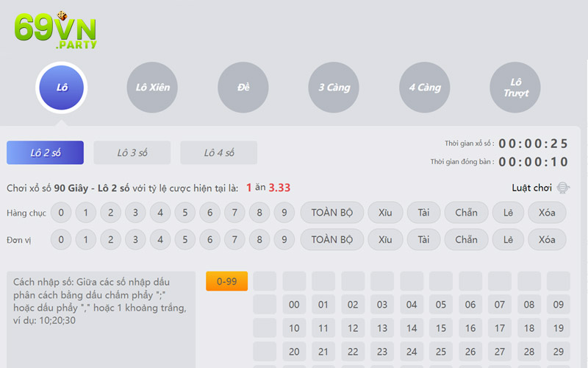Pick the 4 Càng circle icon
Viewport: 588px width, 368px height.
pyautogui.click(x=424, y=88)
